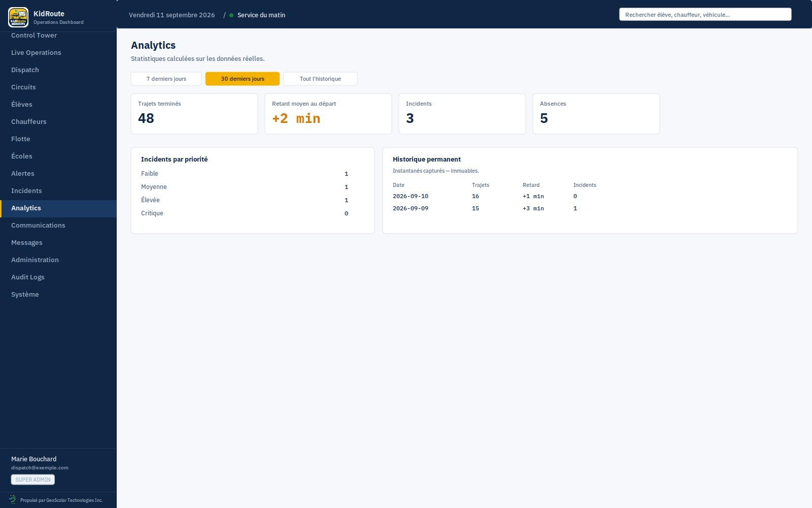Click the +3 min retard cell
The height and width of the screenshot is (508, 812).
coord(533,208)
